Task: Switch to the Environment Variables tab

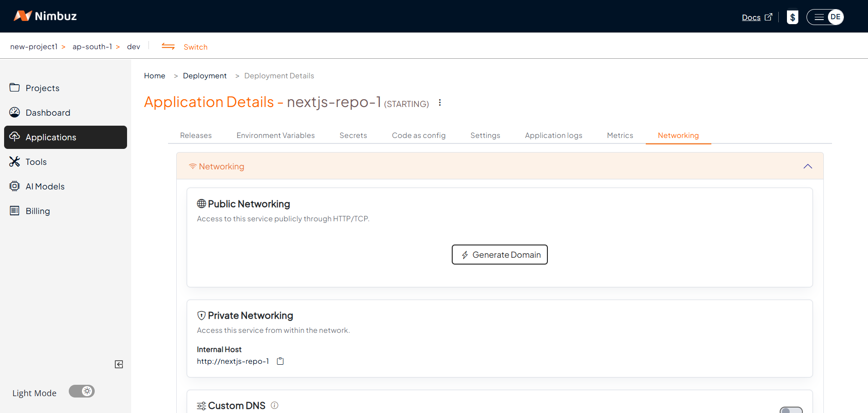Action: coord(276,135)
